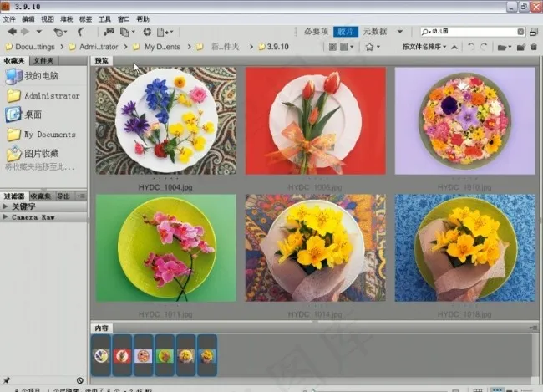Open the 工具 menu
543x392 pixels.
point(104,18)
